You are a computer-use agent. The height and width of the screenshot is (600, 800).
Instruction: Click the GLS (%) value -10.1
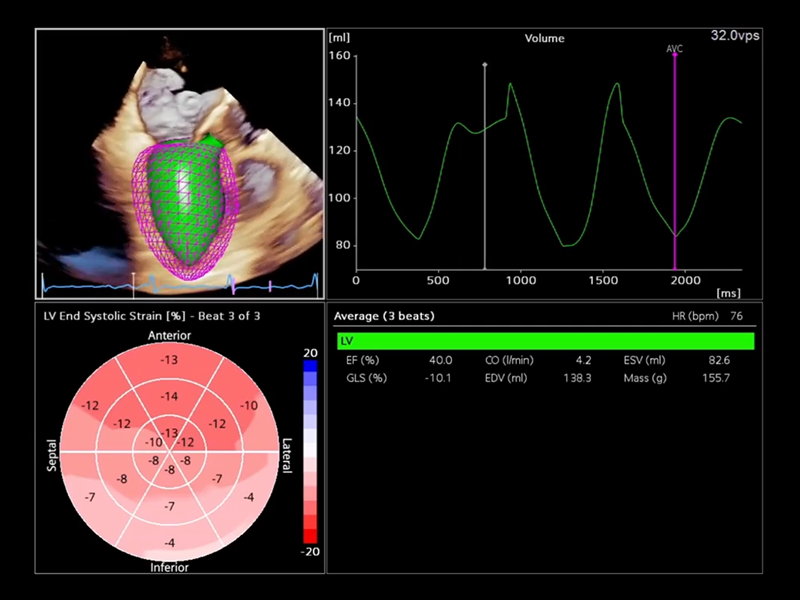[x=439, y=378]
